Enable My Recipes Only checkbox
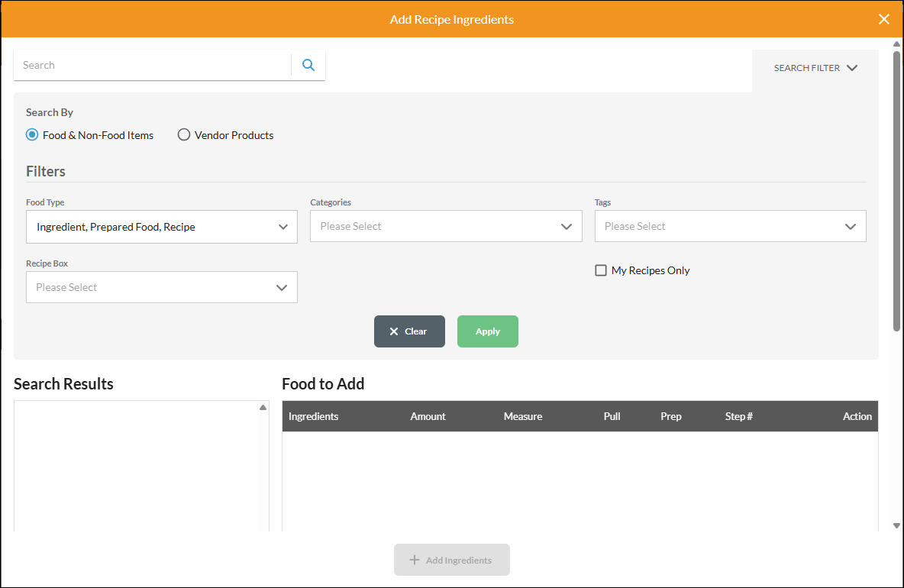 601,270
